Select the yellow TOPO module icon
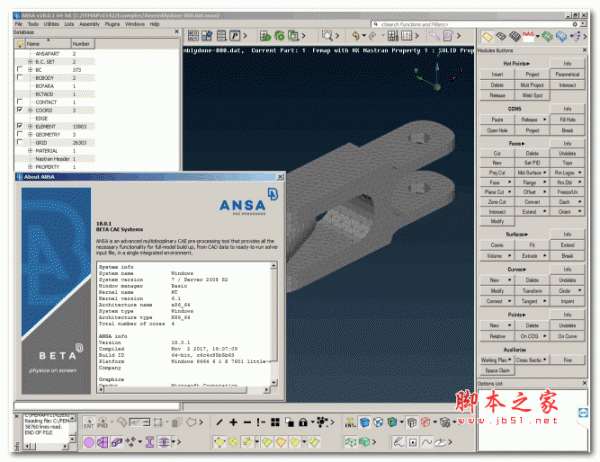This screenshot has width=600, height=462. (487, 37)
